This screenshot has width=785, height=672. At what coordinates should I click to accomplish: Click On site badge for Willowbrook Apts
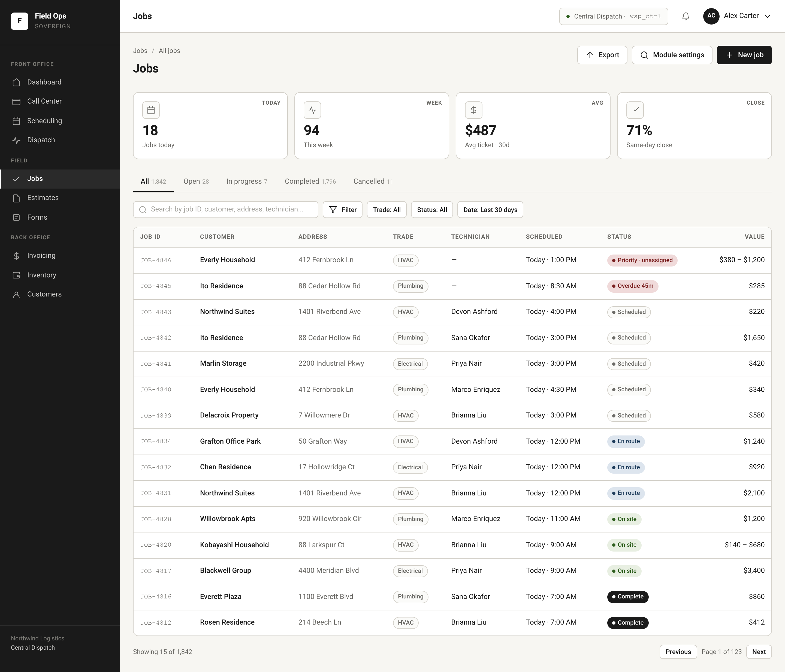click(x=624, y=519)
